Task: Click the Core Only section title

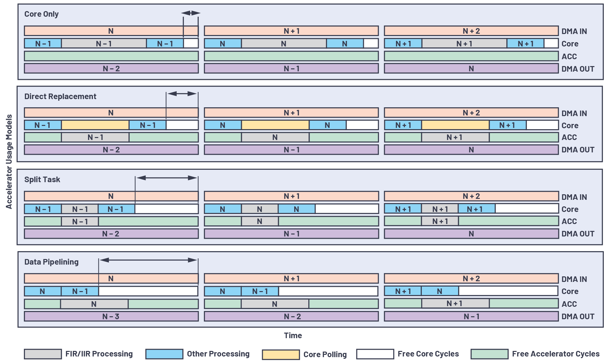Action: tap(42, 14)
